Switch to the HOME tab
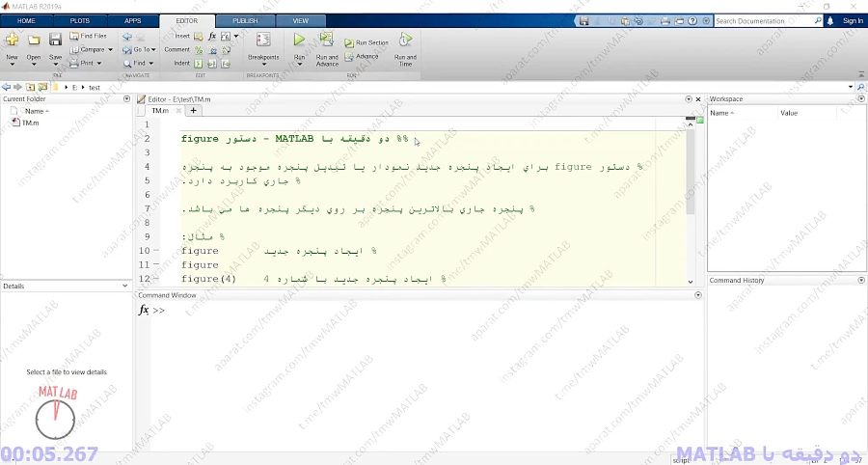868x465 pixels. (26, 21)
